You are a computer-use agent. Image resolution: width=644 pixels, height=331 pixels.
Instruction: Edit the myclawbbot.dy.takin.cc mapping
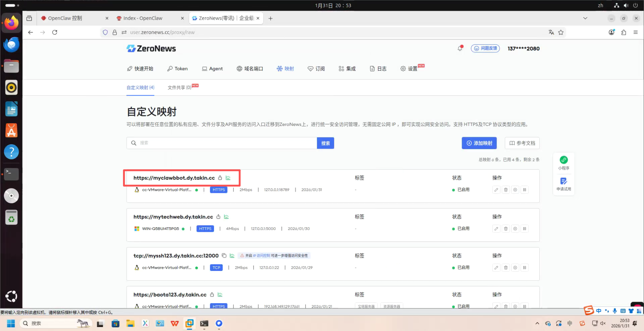pos(496,190)
